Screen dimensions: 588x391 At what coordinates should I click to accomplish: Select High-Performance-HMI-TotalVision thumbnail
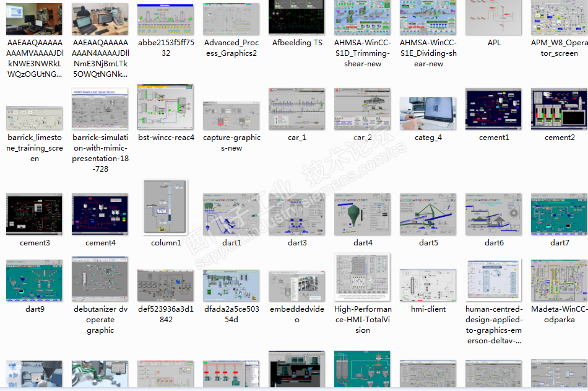362,277
